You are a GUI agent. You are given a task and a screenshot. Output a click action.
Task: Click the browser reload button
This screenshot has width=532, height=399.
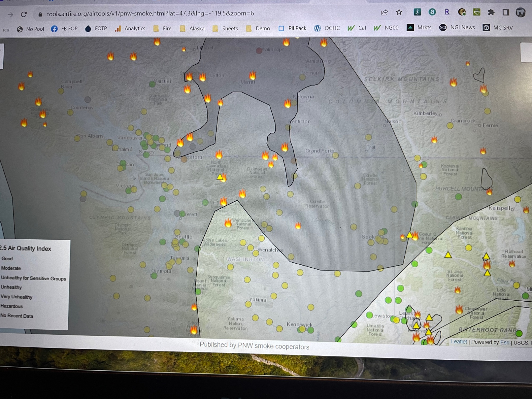24,14
